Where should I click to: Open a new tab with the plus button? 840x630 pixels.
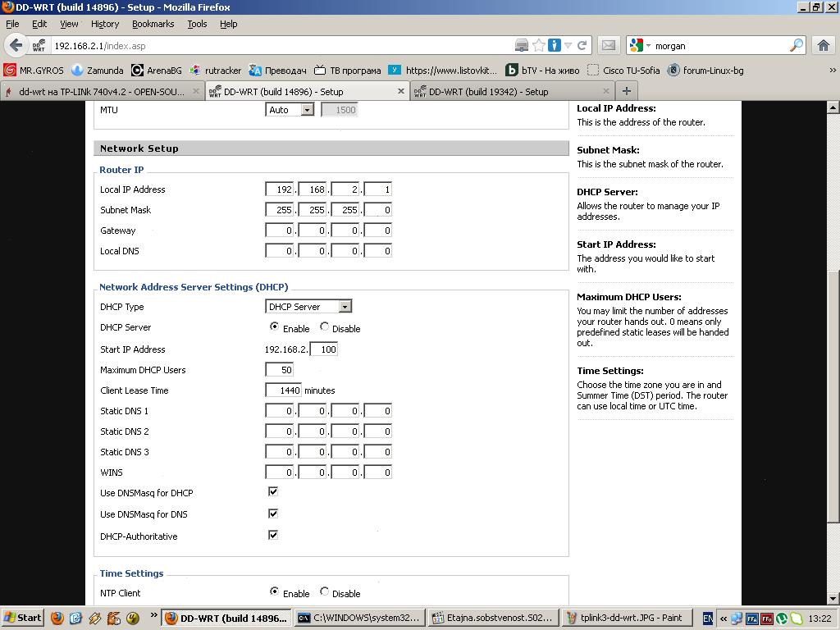(x=626, y=91)
